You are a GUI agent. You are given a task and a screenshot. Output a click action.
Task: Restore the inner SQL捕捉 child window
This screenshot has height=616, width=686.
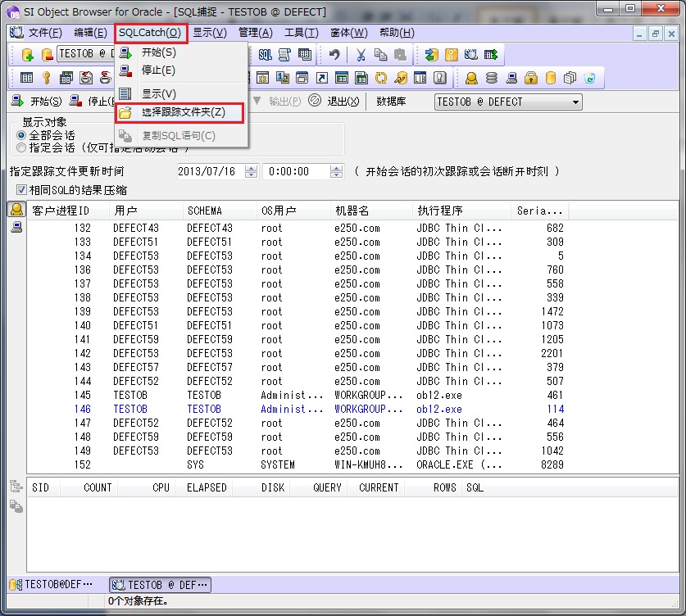click(x=655, y=34)
